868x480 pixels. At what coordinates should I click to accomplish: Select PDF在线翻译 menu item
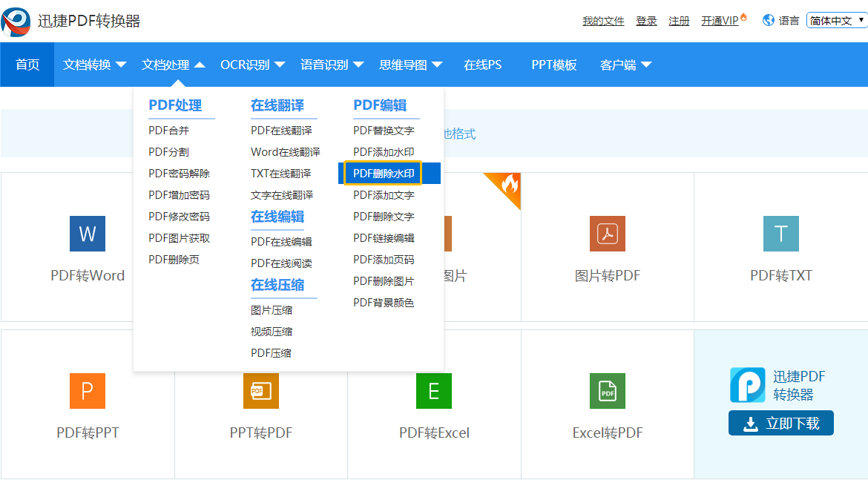click(x=281, y=131)
